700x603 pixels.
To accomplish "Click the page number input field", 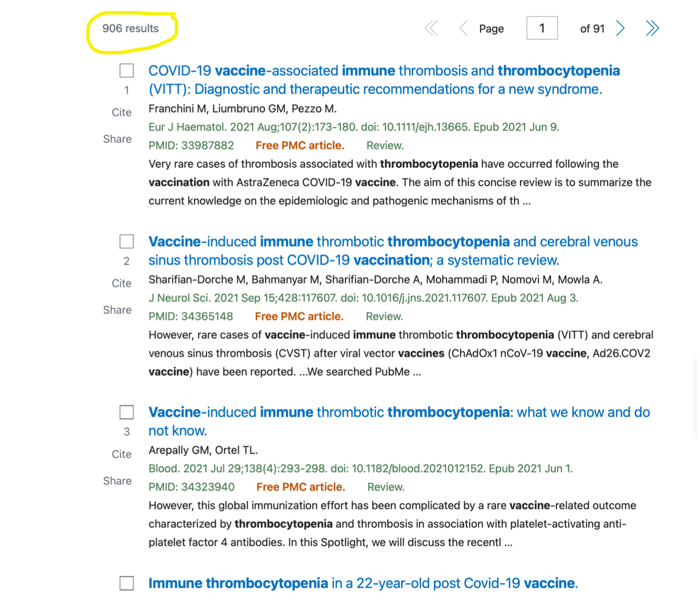I will click(541, 28).
